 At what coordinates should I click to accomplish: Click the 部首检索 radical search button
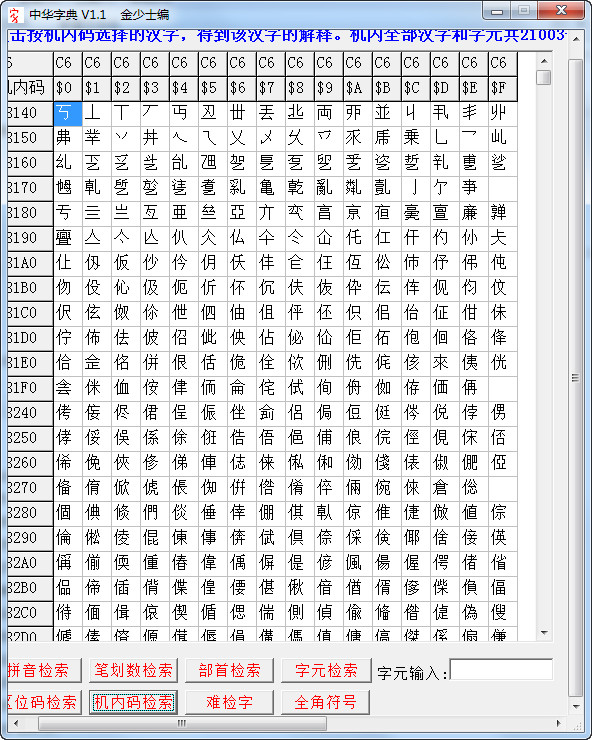(229, 670)
